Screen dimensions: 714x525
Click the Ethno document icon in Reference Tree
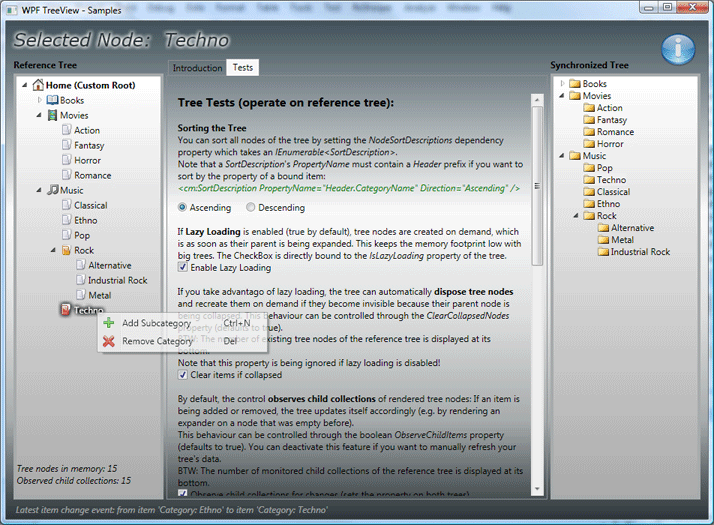tap(66, 220)
